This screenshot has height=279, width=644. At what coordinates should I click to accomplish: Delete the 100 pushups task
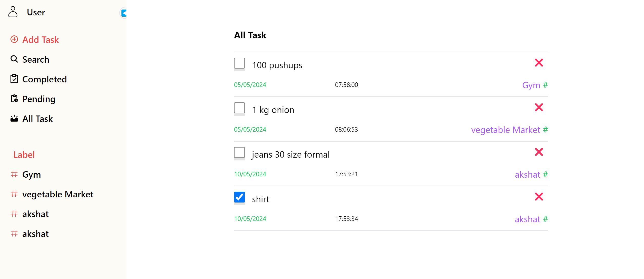click(x=539, y=63)
